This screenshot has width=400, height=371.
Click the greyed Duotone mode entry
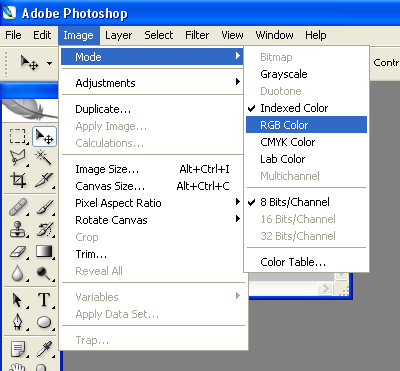tap(306, 91)
